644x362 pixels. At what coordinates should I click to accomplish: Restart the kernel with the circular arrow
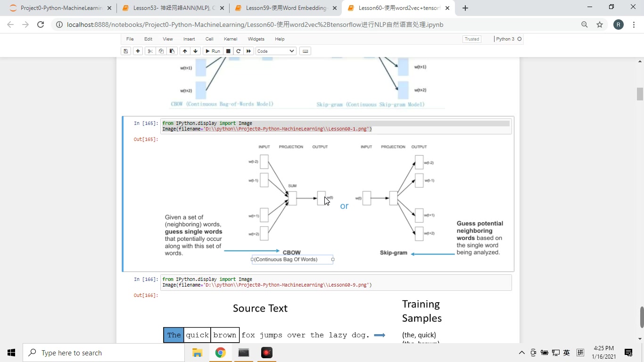coord(239,51)
